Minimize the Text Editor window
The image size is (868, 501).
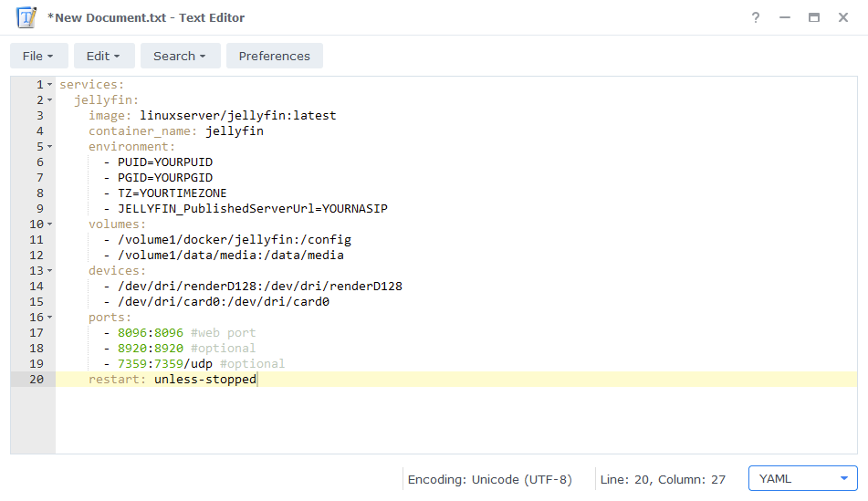784,17
